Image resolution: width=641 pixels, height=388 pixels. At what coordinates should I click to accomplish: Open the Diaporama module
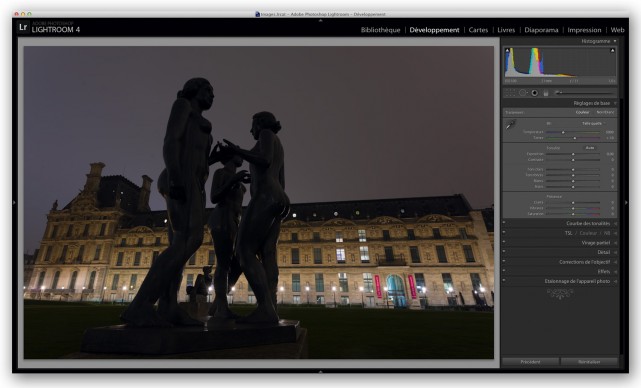click(541, 30)
